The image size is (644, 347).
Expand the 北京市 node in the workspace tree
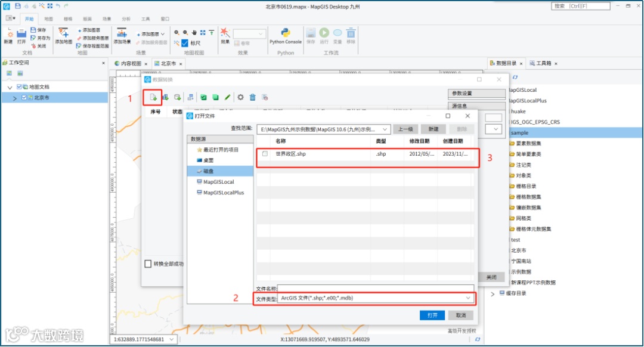coord(15,98)
